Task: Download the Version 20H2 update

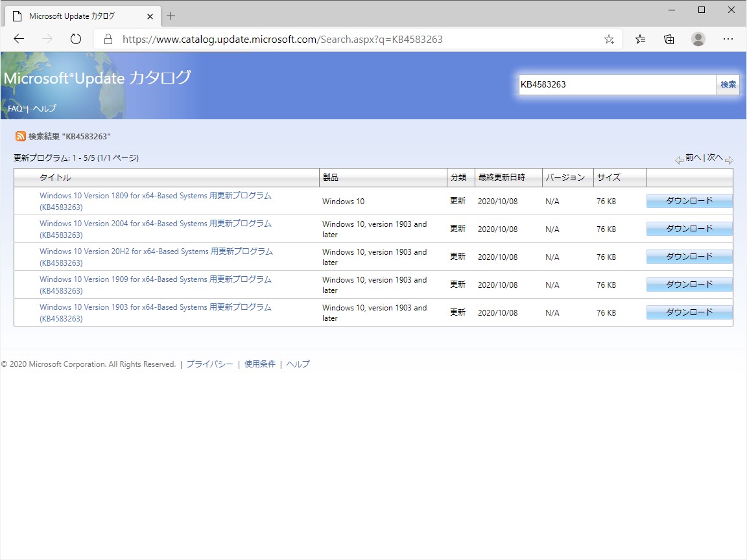Action: (x=689, y=257)
